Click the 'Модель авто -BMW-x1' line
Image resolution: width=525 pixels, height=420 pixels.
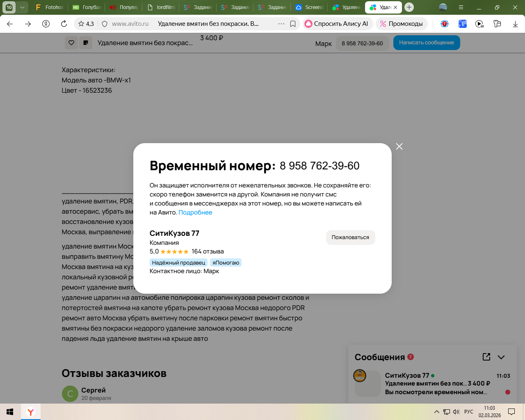(96, 80)
